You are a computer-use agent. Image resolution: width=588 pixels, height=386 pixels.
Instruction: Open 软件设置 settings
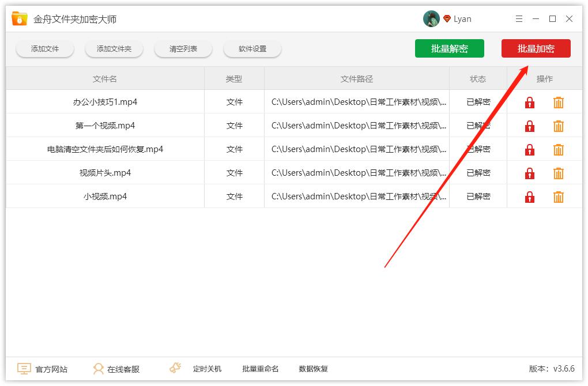point(252,48)
